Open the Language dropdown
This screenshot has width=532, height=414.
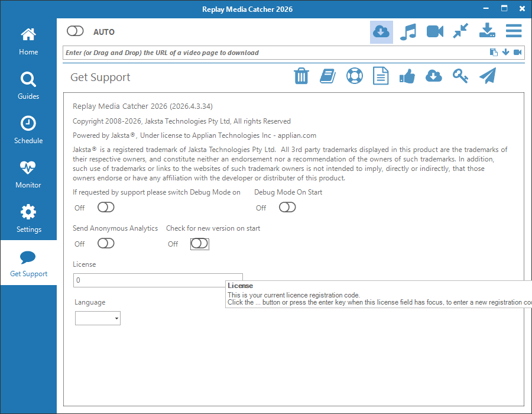[98, 318]
